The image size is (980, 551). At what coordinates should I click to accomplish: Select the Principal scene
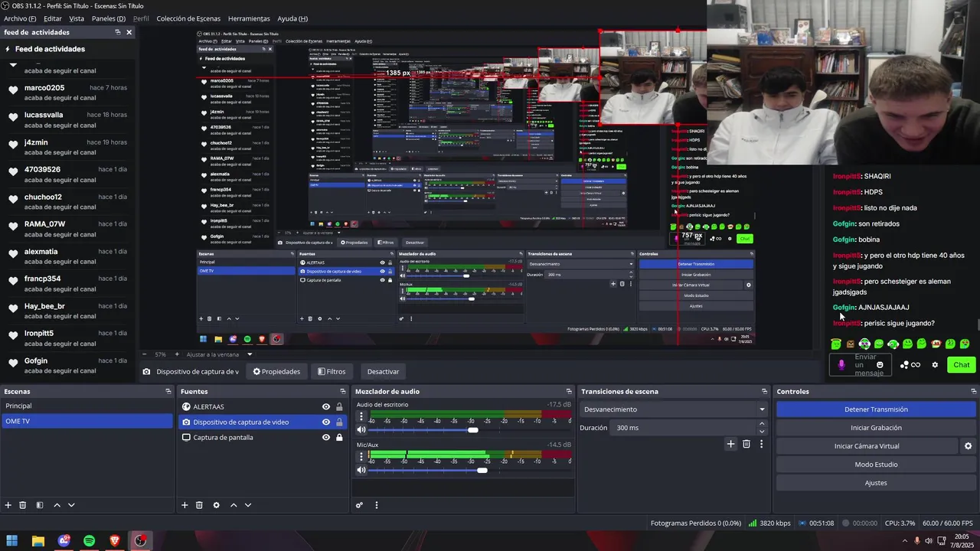point(87,406)
